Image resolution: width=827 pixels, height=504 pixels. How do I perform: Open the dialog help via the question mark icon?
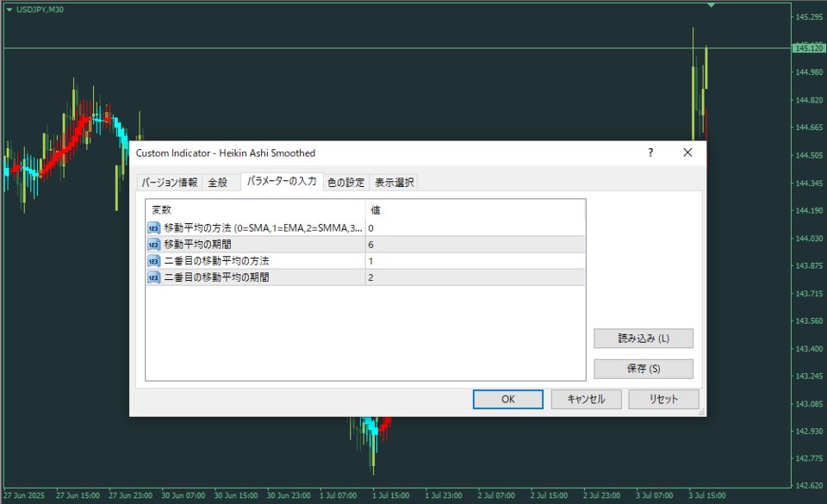click(649, 152)
